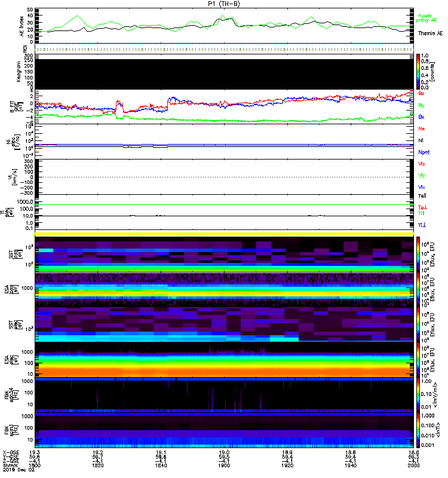The height and width of the screenshot is (478, 448).
Task: Click the red 'Te⊥' temperature legend label
Action: (422, 207)
